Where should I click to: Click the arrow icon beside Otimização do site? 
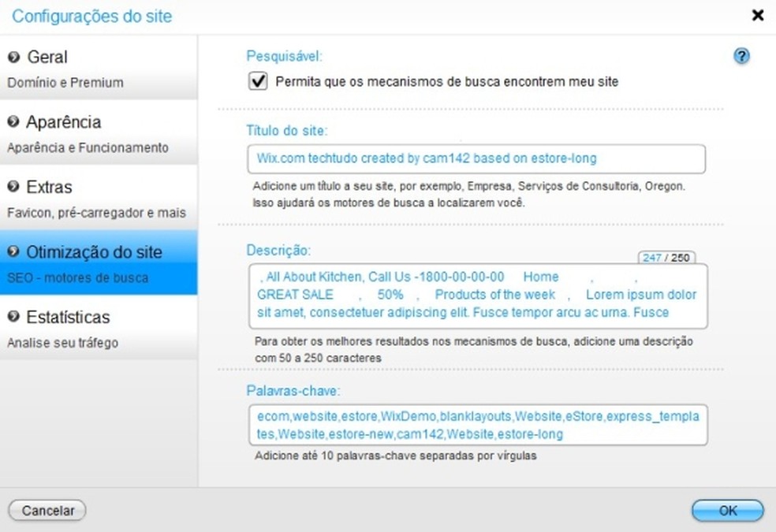[16, 251]
